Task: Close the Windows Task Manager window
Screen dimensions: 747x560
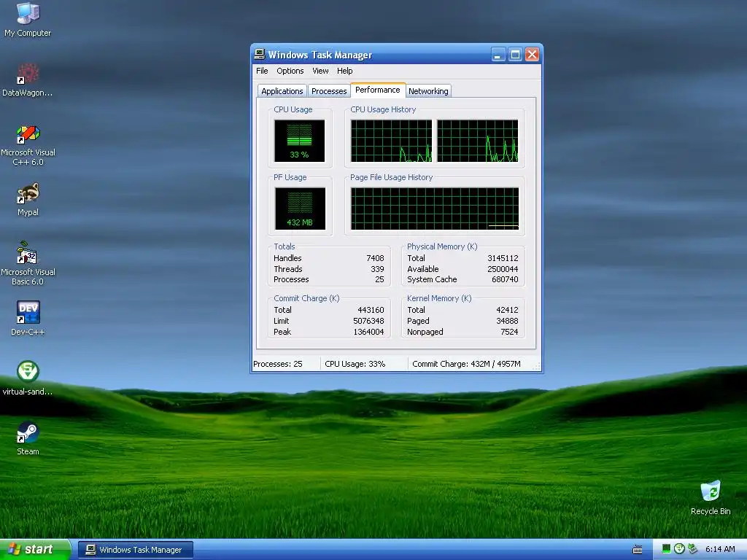Action: point(532,55)
